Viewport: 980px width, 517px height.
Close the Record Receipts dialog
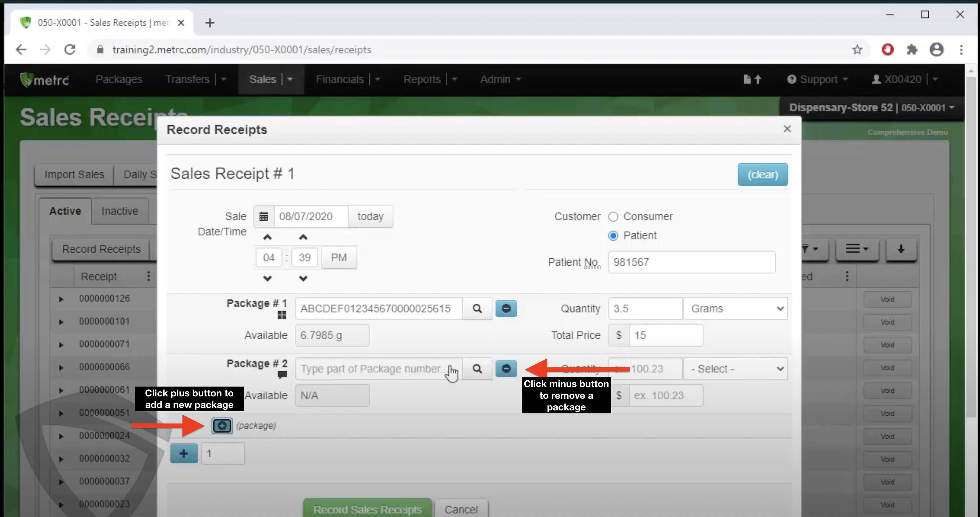point(787,129)
